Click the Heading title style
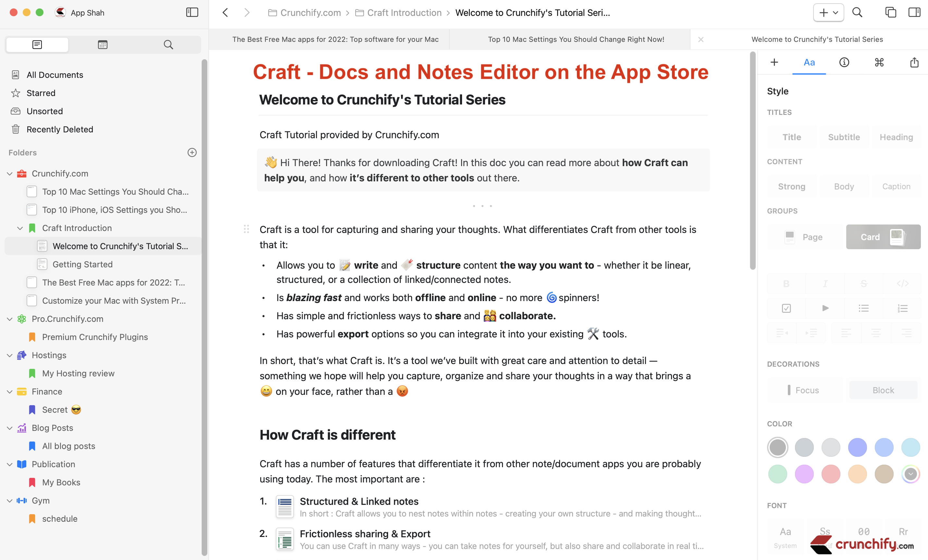The width and height of the screenshot is (928, 560). click(x=896, y=136)
